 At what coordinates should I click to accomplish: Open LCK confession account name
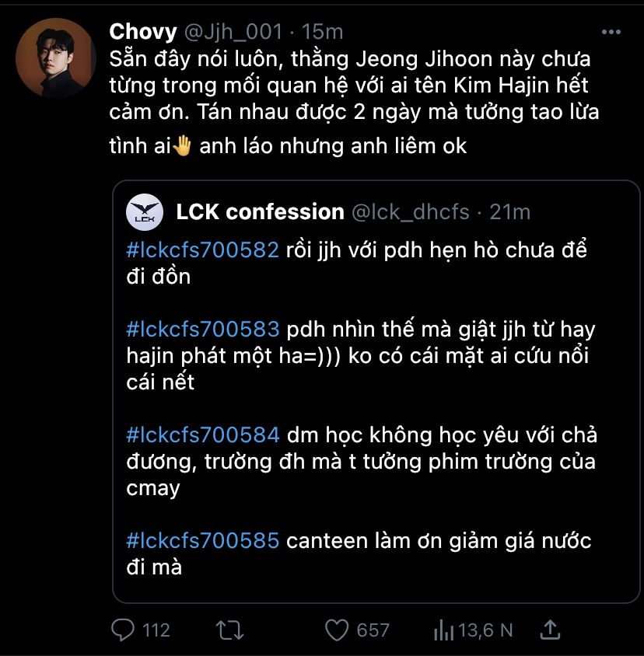(x=260, y=211)
